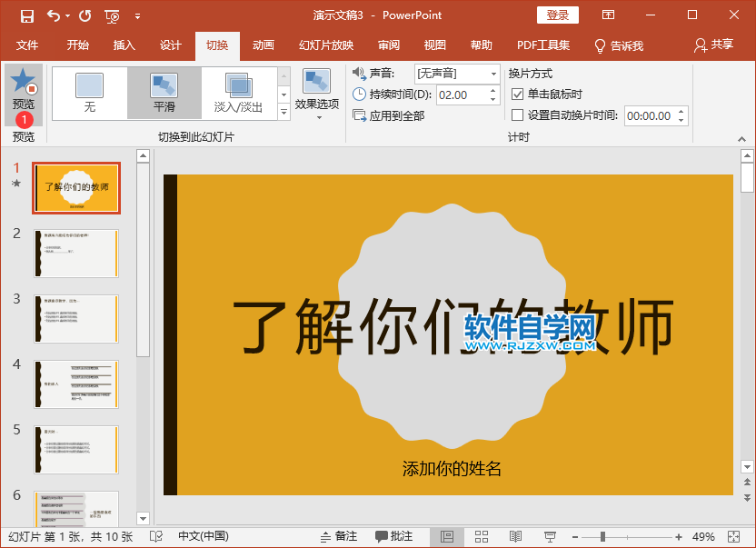Open the undo history dropdown arrow

67,16
